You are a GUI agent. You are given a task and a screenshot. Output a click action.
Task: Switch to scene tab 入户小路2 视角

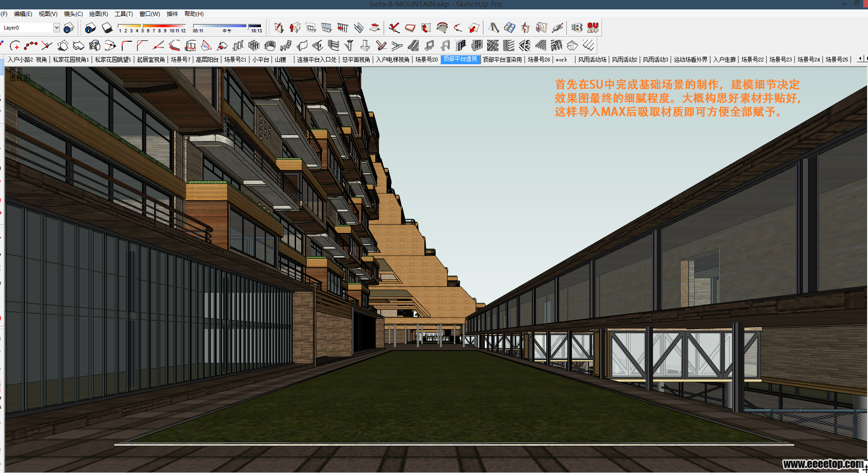[x=27, y=60]
